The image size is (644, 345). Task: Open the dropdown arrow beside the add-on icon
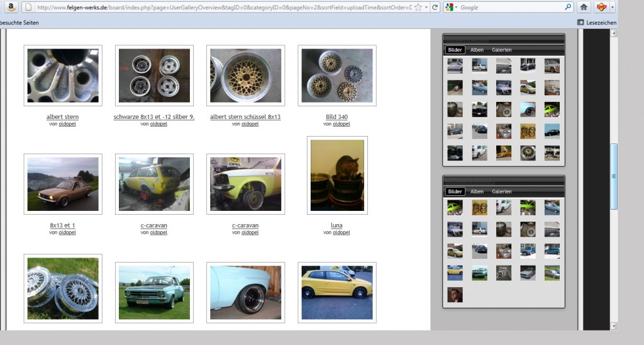coord(612,7)
